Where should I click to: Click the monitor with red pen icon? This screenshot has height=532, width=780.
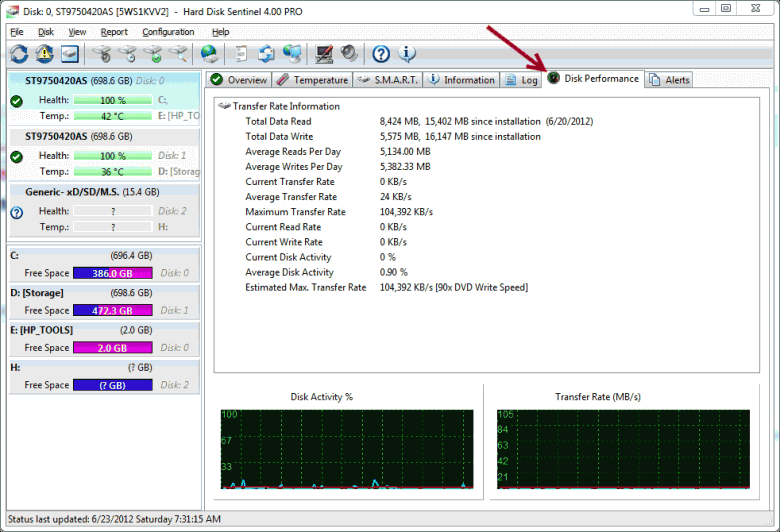tap(324, 54)
